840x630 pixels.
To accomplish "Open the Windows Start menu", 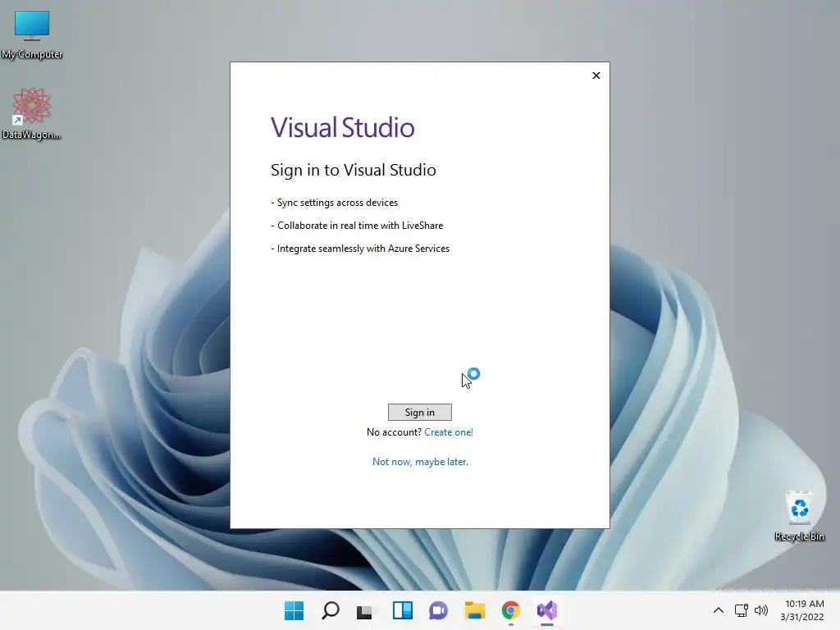I will pos(294,610).
